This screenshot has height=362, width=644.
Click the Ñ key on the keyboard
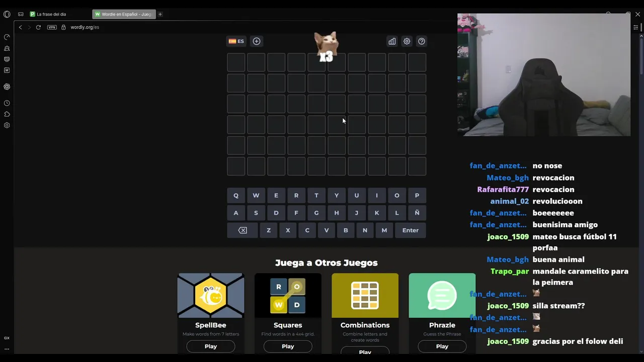point(417,213)
